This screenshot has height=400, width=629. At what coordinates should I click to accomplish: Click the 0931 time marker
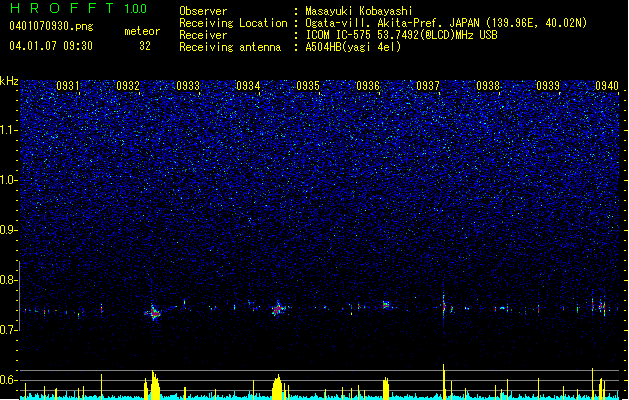pos(68,86)
